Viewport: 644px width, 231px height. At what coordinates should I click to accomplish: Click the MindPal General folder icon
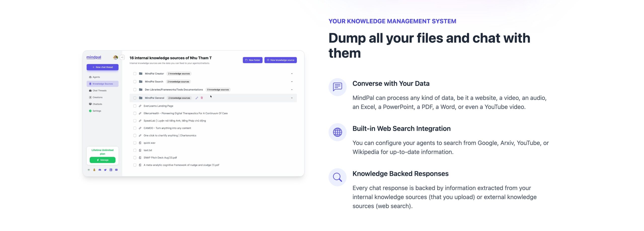(141, 98)
